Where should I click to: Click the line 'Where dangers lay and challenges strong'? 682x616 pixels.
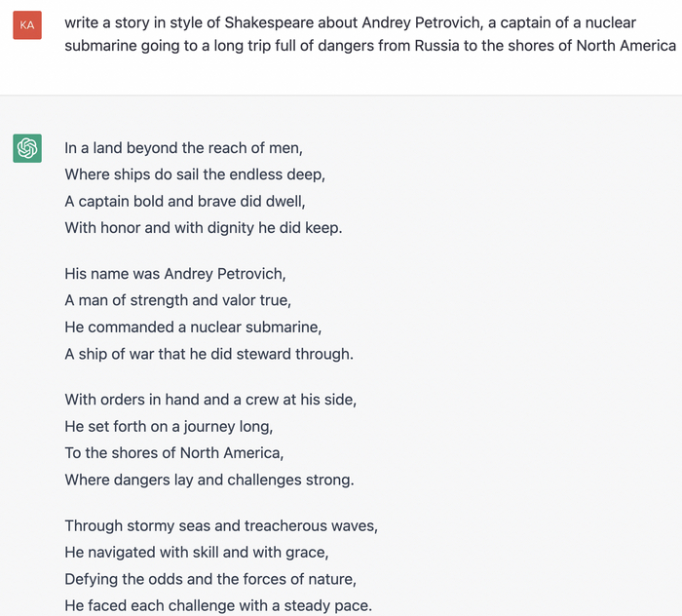click(x=209, y=480)
